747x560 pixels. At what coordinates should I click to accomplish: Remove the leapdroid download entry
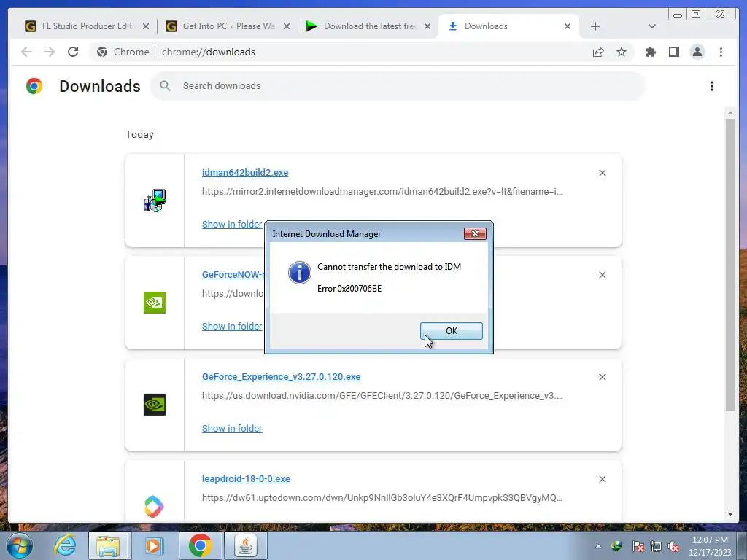click(x=602, y=479)
